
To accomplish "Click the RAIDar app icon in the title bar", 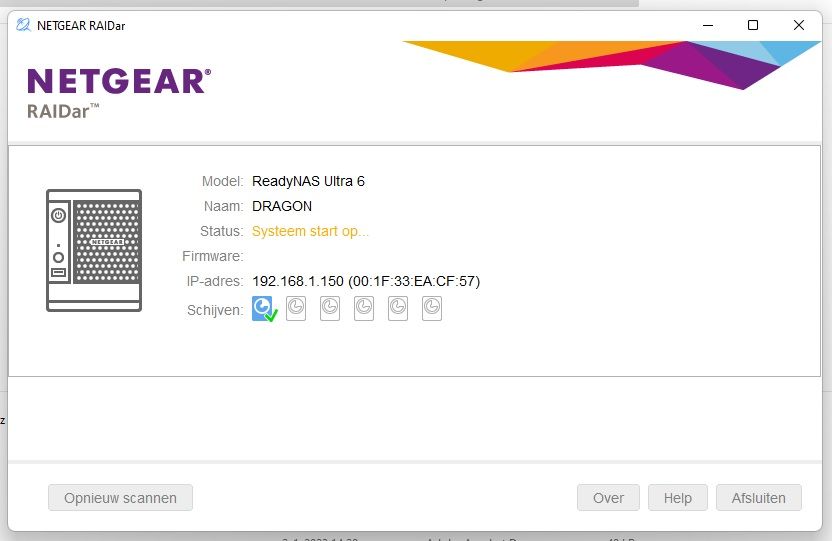I will [x=23, y=25].
